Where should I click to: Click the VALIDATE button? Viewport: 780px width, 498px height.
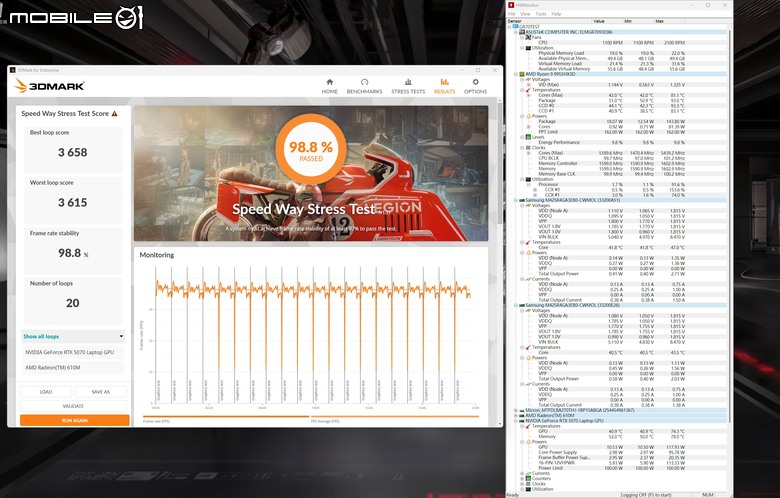(x=73, y=406)
